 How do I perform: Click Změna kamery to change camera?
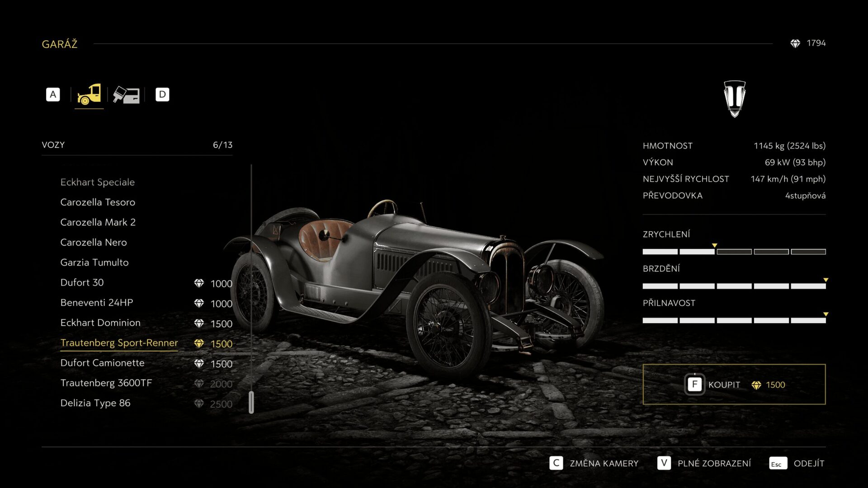(x=604, y=464)
